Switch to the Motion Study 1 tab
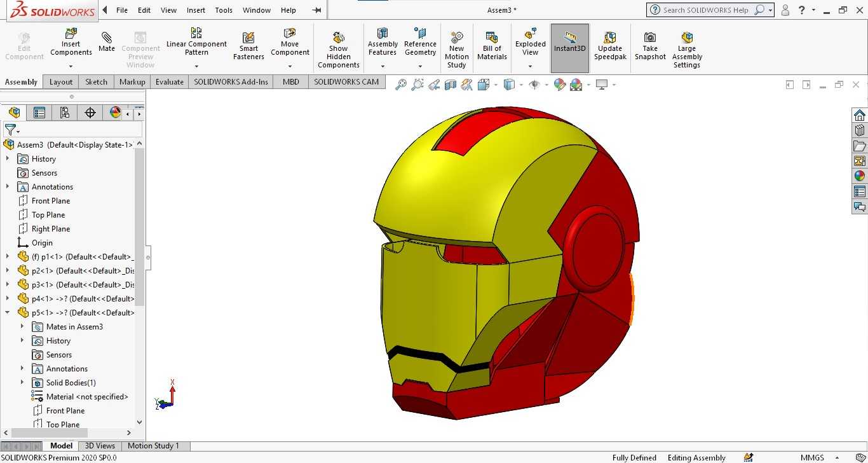This screenshot has width=868, height=463. point(154,446)
